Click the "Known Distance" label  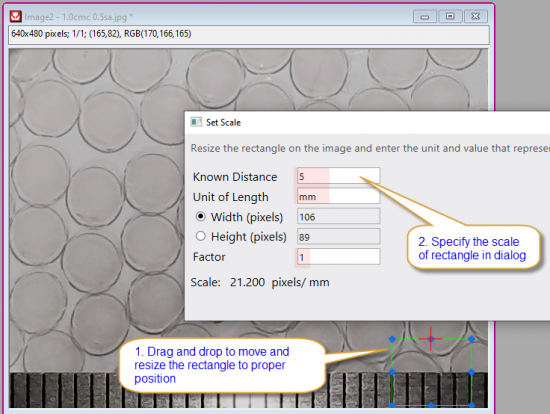coord(235,177)
